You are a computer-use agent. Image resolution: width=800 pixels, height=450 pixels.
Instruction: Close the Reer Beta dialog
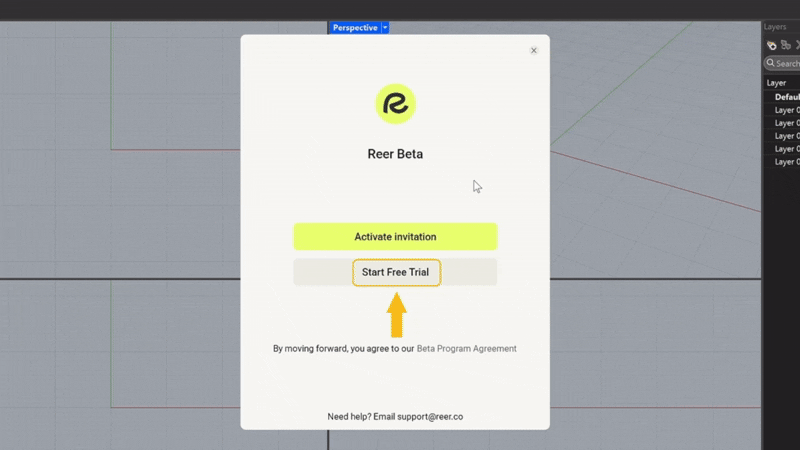(x=534, y=51)
